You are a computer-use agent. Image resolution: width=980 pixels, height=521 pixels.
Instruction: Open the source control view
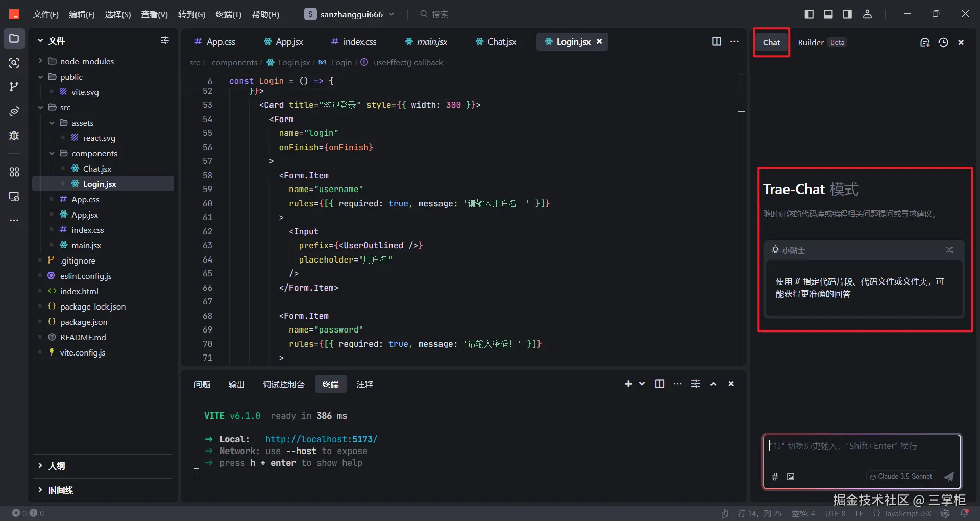point(14,87)
